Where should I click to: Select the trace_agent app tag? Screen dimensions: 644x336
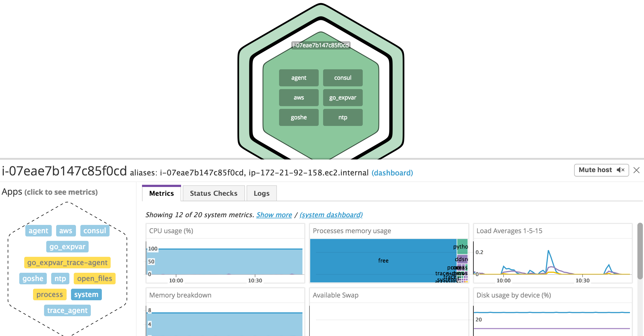[67, 310]
